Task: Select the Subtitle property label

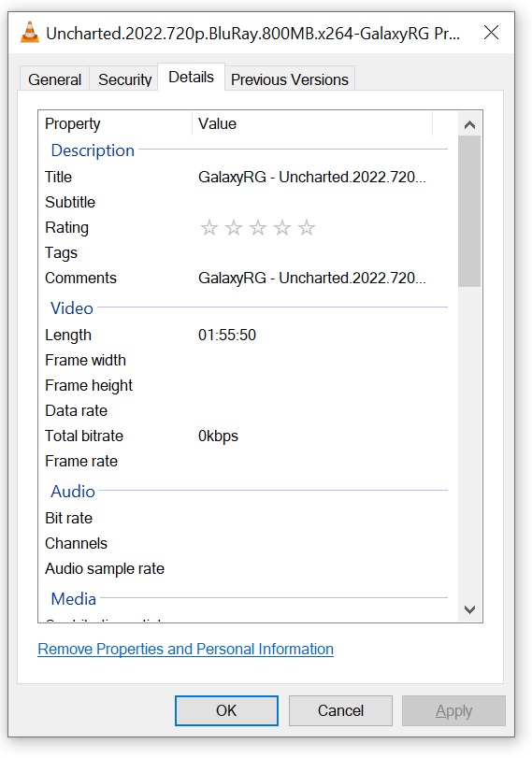Action: point(70,202)
